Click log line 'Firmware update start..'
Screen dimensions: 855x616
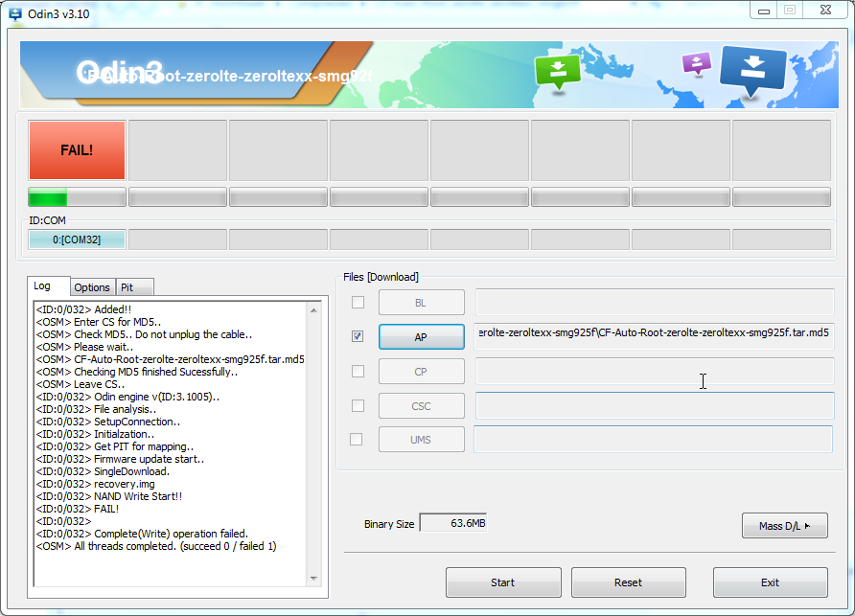pyautogui.click(x=120, y=459)
